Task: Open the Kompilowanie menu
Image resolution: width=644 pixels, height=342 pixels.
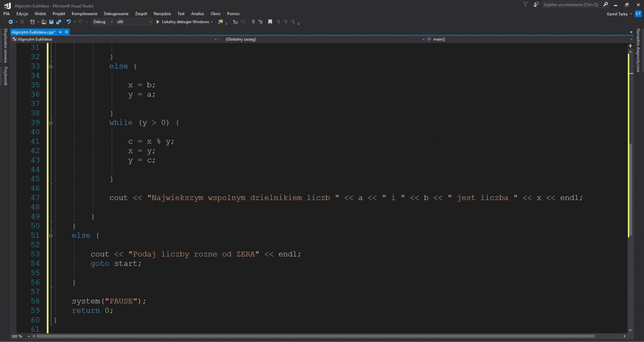Action: [x=85, y=14]
